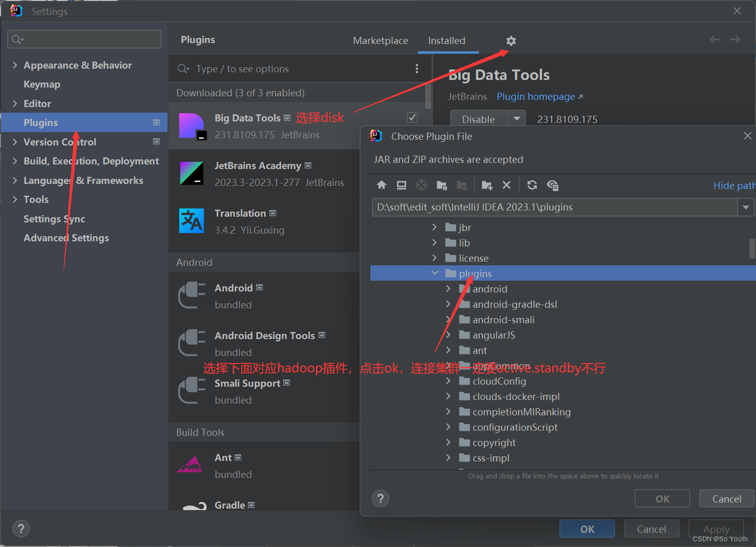Click project-level marker next to Plugins
The image size is (756, 547).
click(156, 122)
